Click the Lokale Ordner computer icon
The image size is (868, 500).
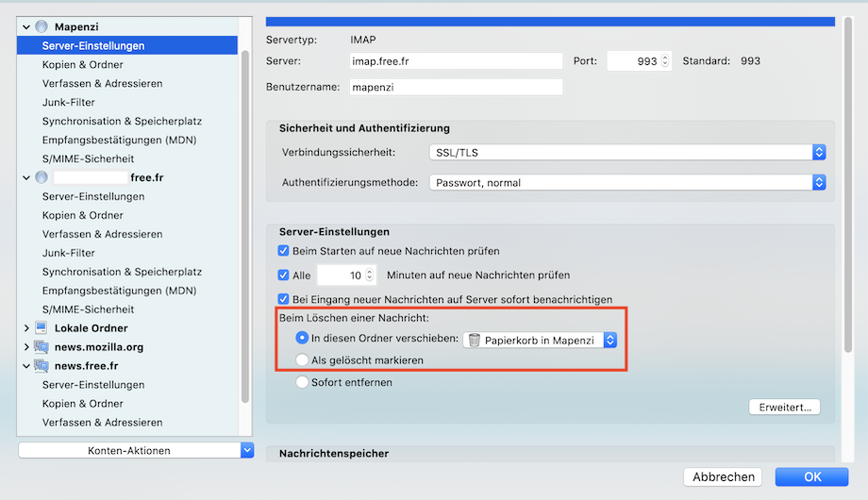coord(42,327)
